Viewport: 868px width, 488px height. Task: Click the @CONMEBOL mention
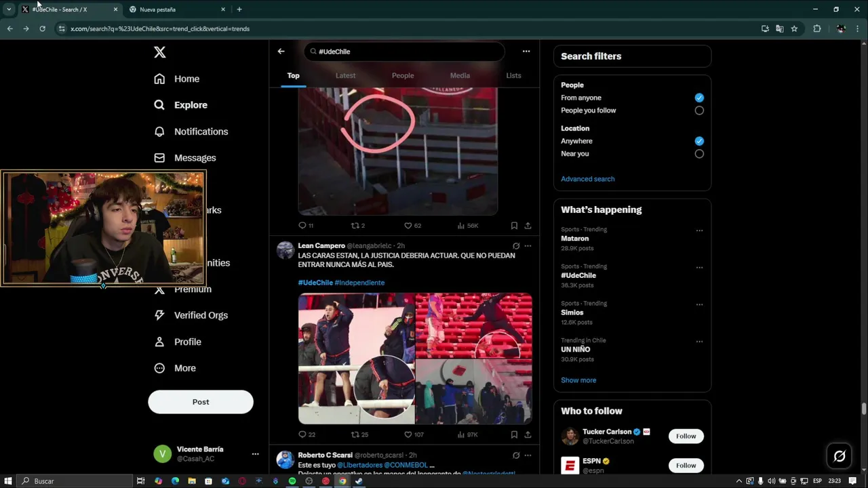click(x=406, y=465)
